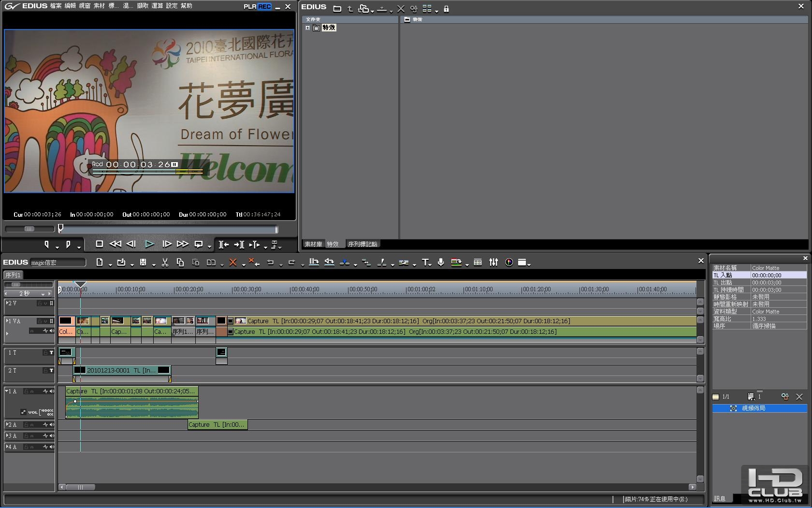Image resolution: width=812 pixels, height=508 pixels.
Task: Step to the previous frame
Action: 131,244
